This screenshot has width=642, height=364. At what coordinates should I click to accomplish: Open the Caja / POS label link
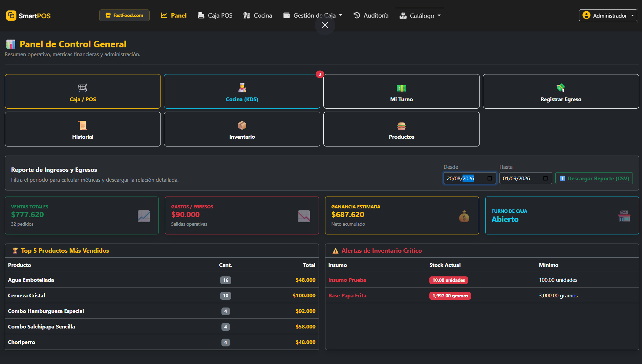click(x=83, y=99)
